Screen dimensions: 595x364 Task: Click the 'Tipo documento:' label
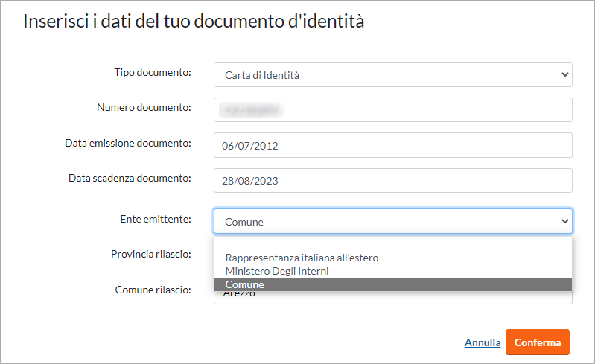click(153, 72)
